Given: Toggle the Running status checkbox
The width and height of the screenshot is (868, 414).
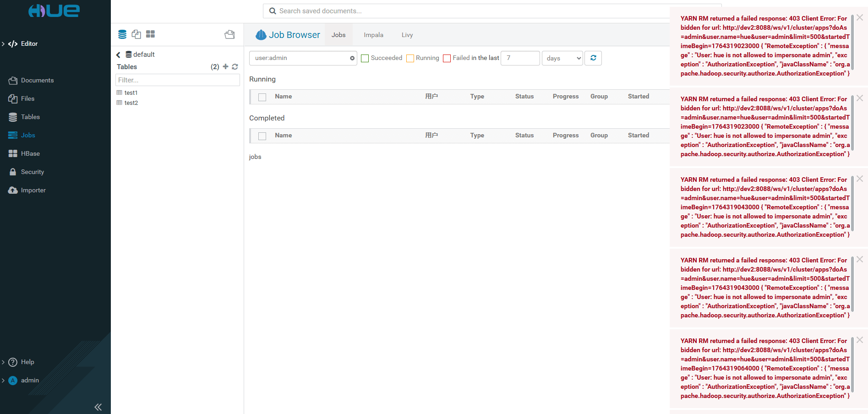Looking at the screenshot, I should coord(410,58).
